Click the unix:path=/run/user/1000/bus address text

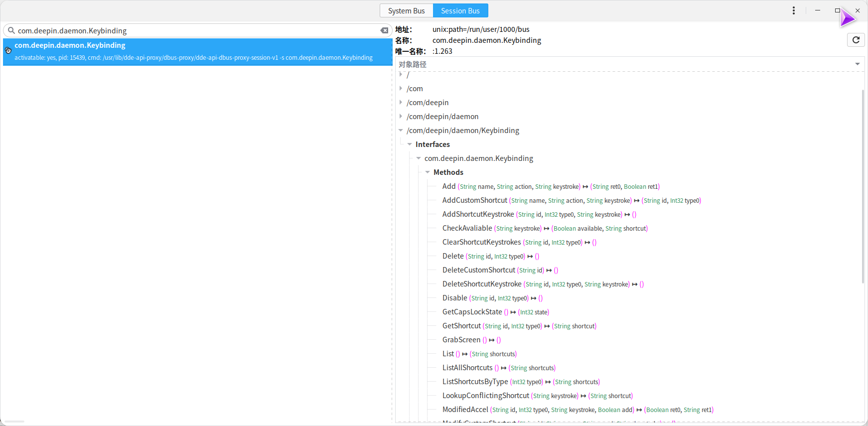(481, 29)
